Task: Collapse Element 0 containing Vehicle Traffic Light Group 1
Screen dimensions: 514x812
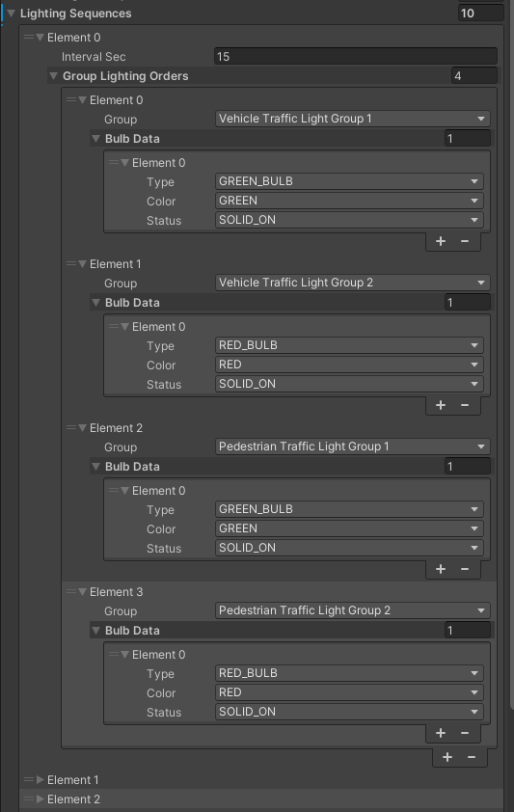Action: [82, 100]
